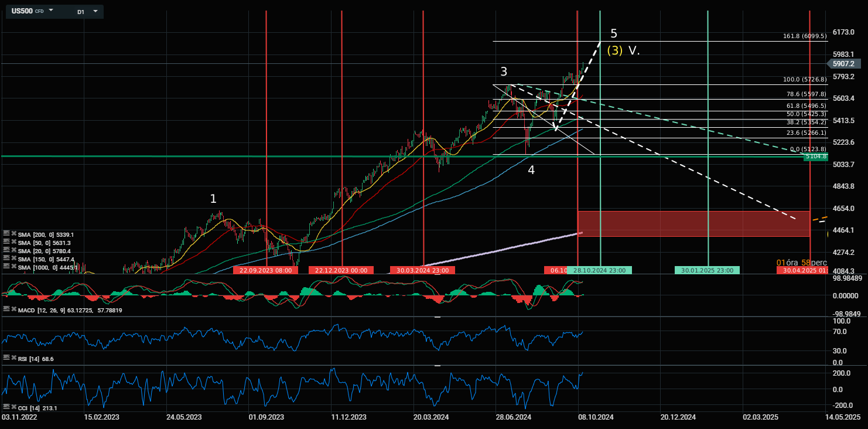Open CCI indicator settings icon
The height and width of the screenshot is (429, 868).
pyautogui.click(x=6, y=407)
